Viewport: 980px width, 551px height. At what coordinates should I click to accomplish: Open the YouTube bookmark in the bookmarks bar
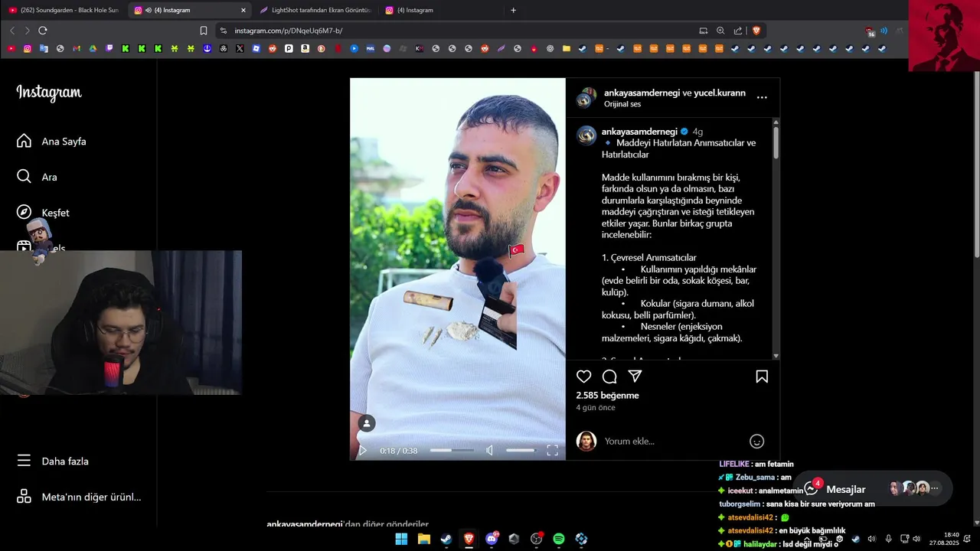point(11,48)
